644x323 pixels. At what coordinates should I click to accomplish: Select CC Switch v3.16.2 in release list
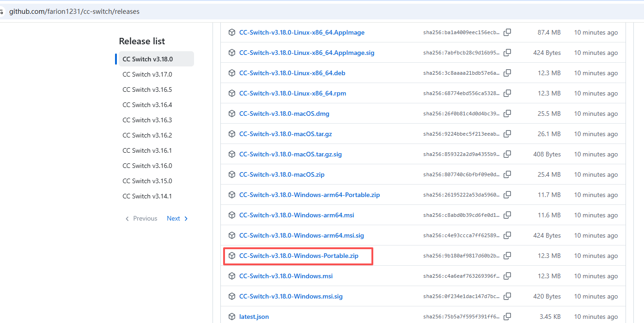pyautogui.click(x=156, y=135)
